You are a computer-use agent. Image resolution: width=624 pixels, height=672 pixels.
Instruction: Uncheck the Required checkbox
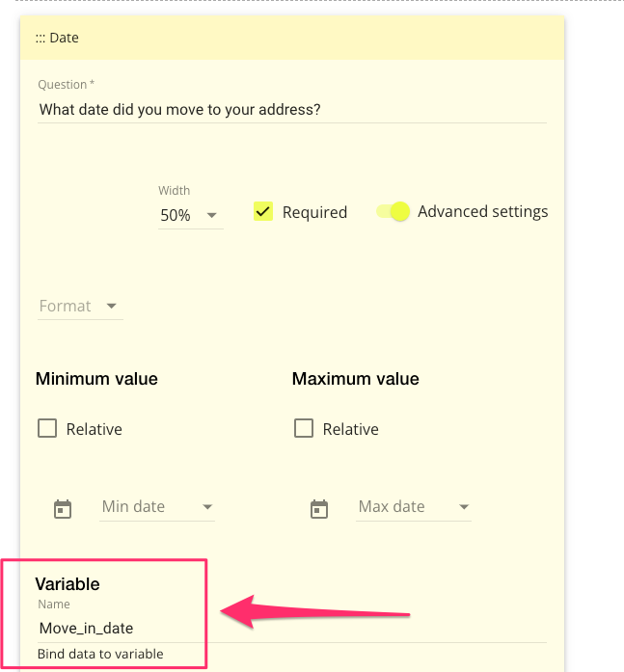click(x=263, y=212)
